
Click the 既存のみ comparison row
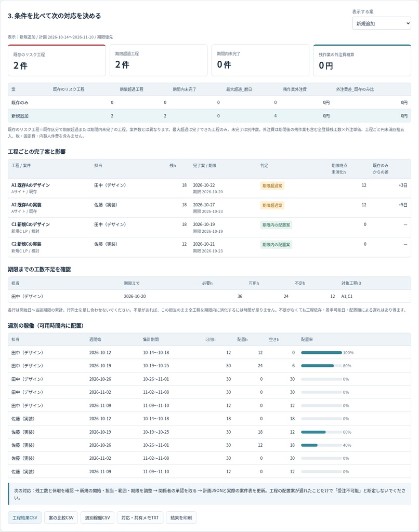coord(209,102)
